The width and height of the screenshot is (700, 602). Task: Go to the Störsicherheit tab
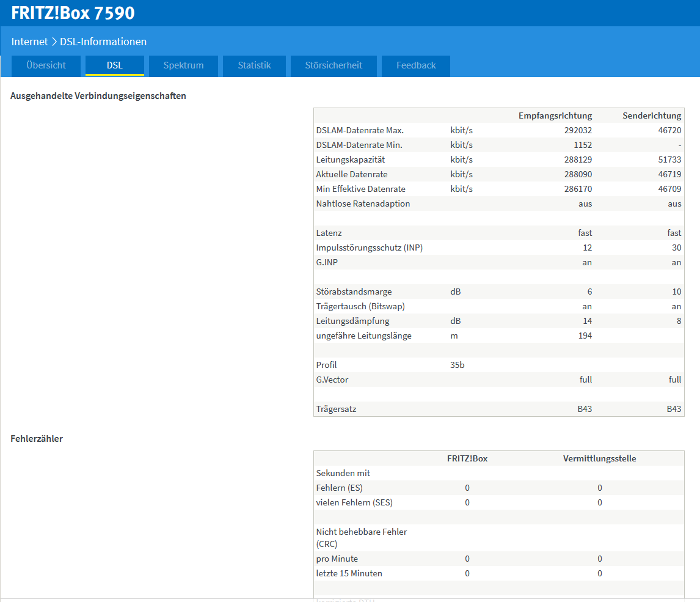click(x=334, y=65)
